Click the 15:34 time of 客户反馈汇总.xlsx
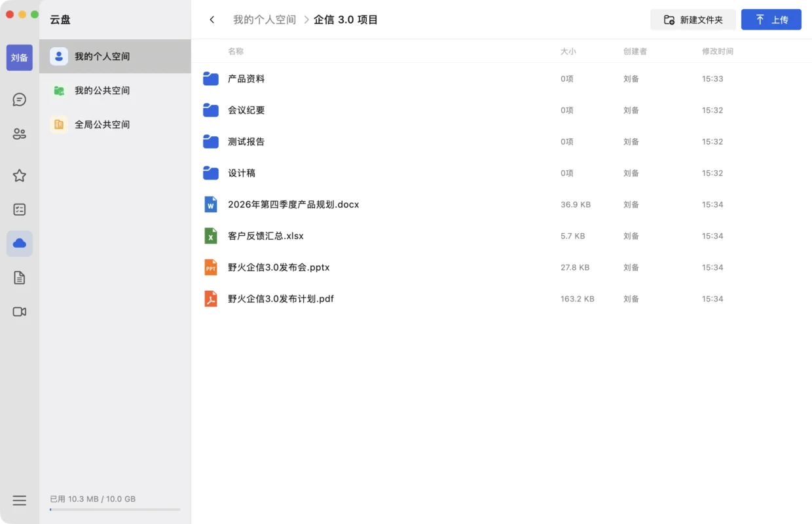 pyautogui.click(x=712, y=236)
